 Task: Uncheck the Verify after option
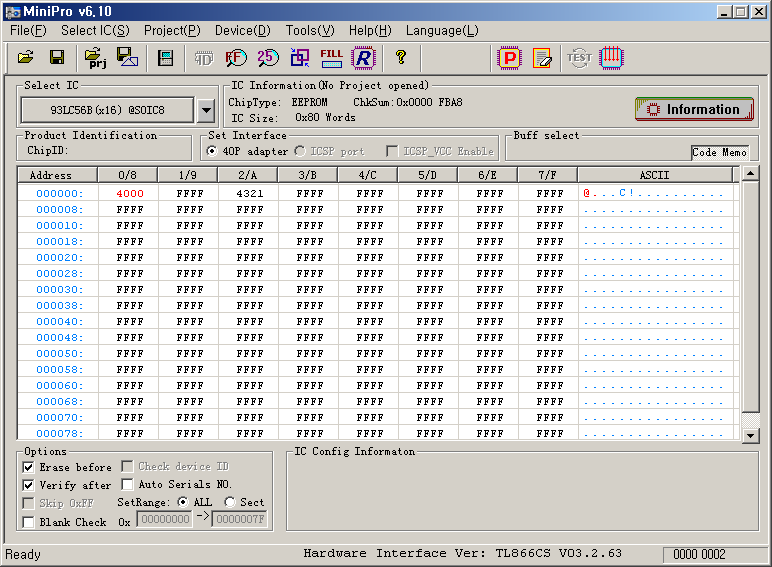(29, 485)
